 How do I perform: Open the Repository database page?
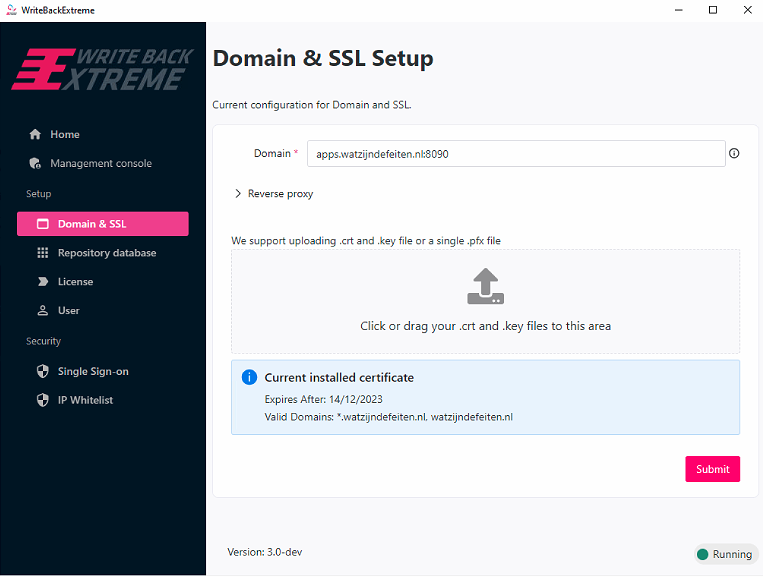[x=106, y=253]
